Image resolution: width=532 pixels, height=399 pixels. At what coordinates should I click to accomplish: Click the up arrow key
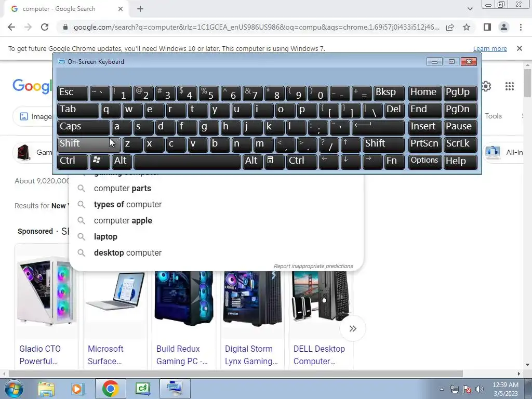pyautogui.click(x=351, y=144)
